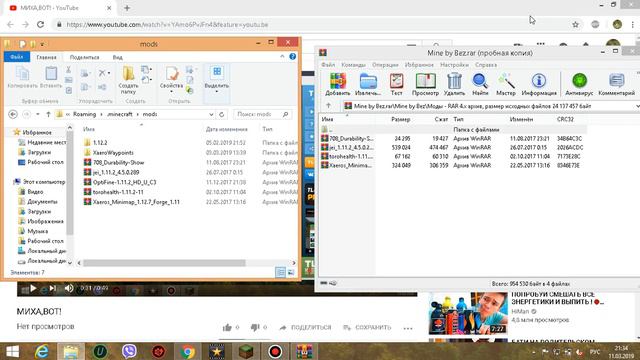Expand the Delete options dropdown in Explorer ribbon
This screenshot has width=640, height=360.
(x=109, y=73)
